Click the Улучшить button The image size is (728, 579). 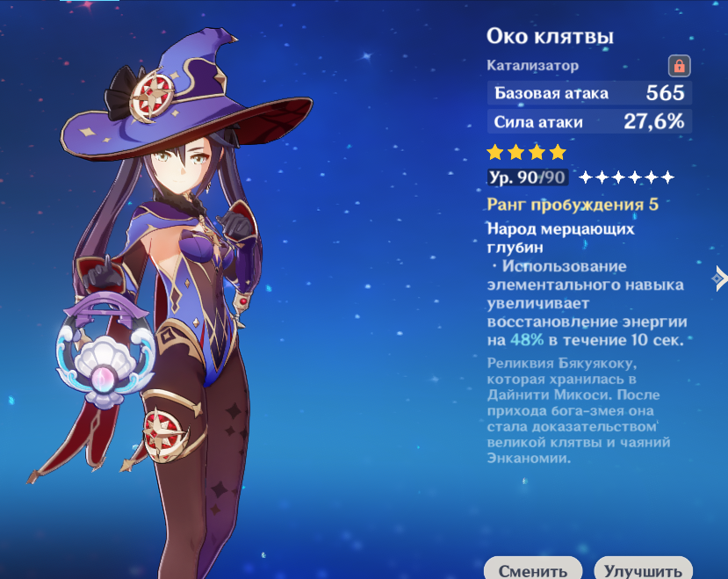click(643, 568)
